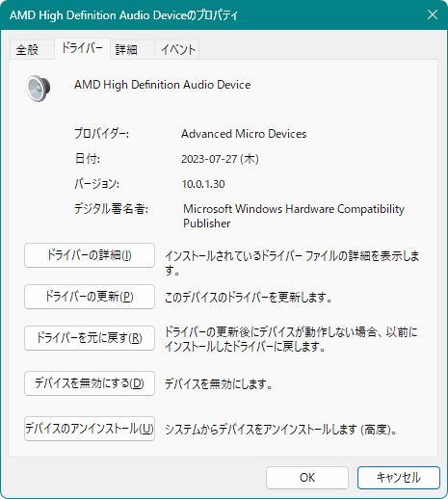The height and width of the screenshot is (499, 448).
Task: Select the ドライバー tab
Action: 82,48
